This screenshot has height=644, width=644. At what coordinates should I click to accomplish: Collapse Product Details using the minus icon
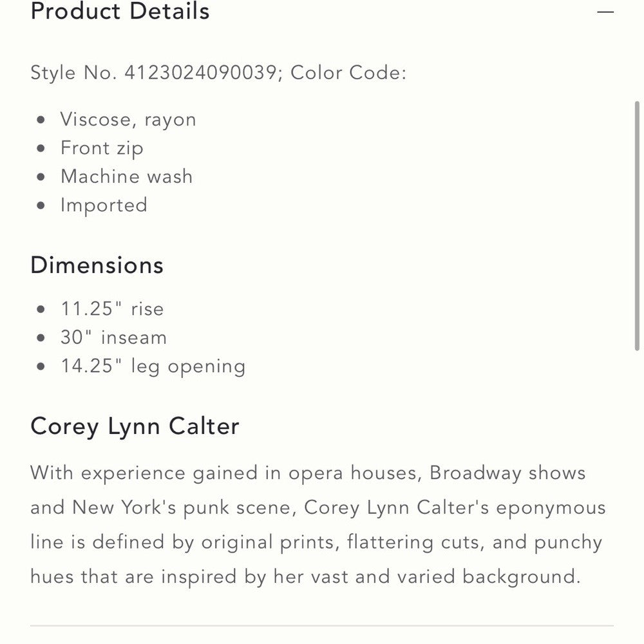tap(605, 12)
